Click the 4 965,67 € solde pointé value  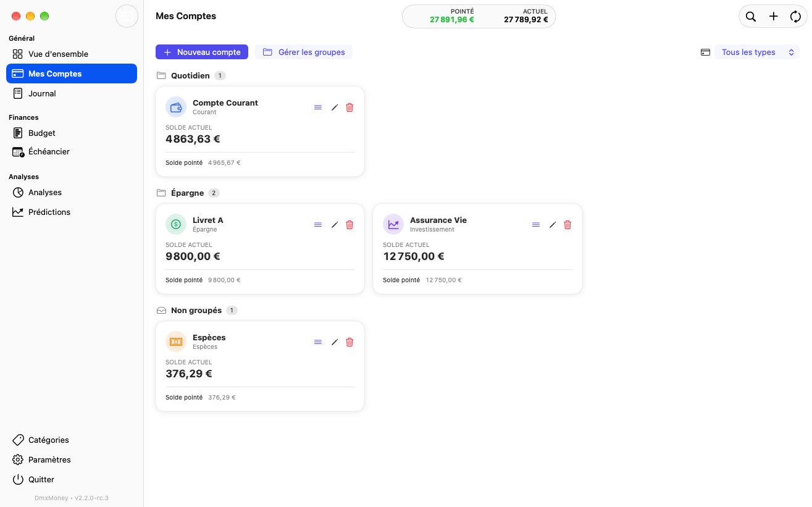(x=224, y=163)
